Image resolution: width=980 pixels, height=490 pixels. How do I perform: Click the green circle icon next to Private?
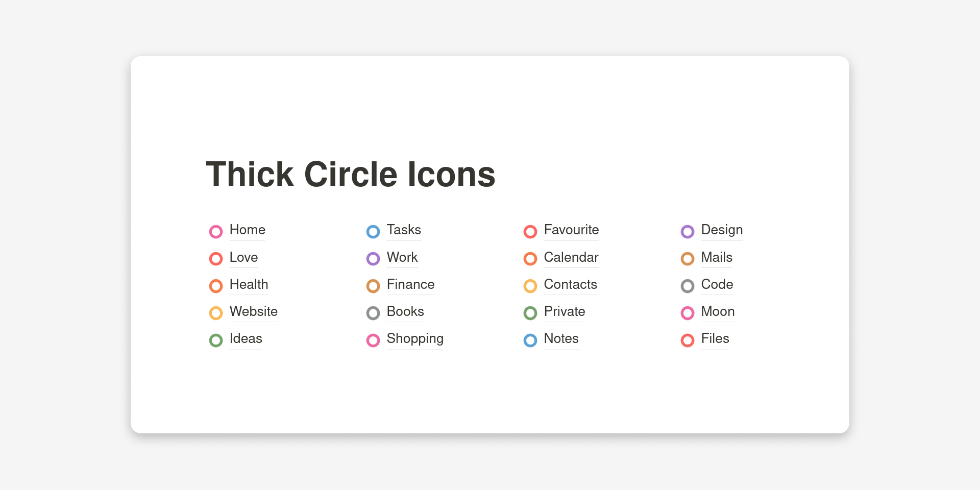pos(530,313)
